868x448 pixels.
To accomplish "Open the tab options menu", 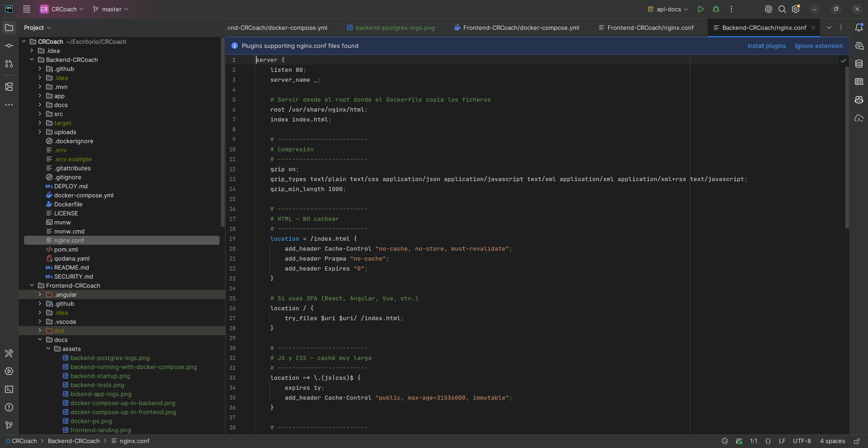I will click(841, 28).
